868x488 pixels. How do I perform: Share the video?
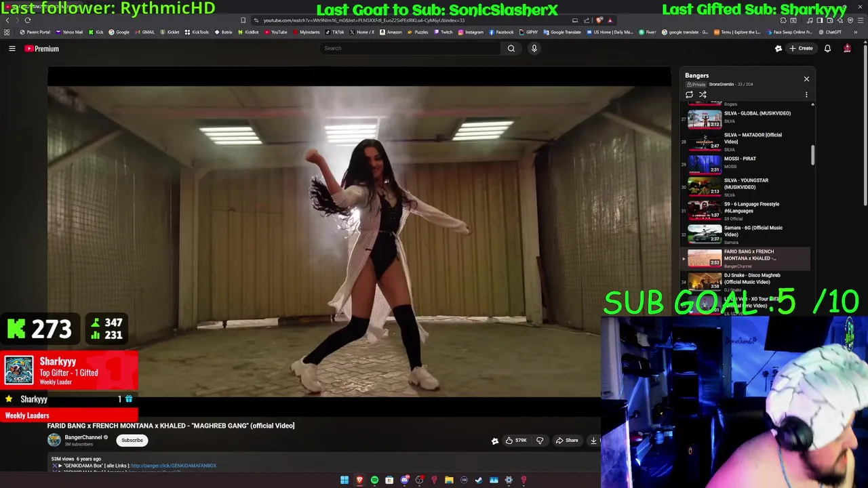click(567, 441)
